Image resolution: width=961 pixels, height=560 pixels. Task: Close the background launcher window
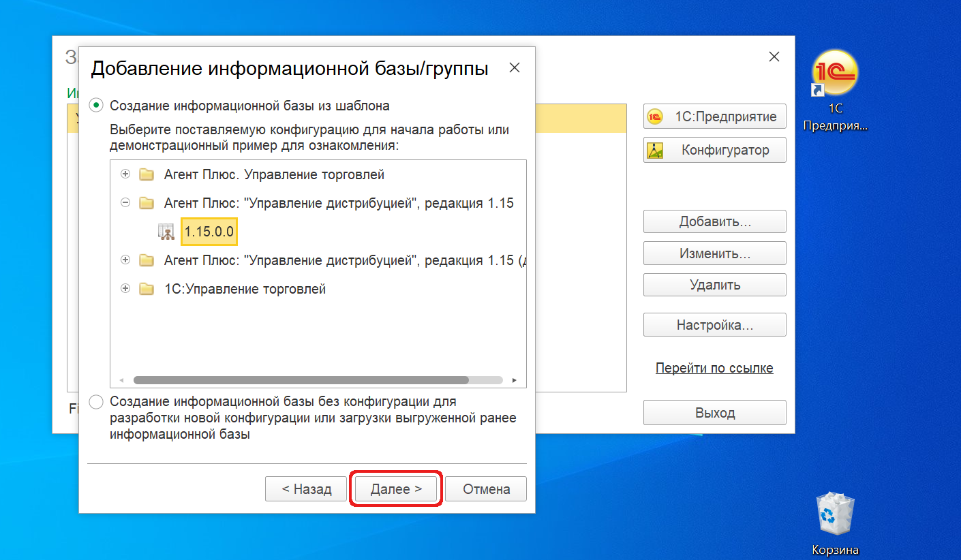[774, 57]
